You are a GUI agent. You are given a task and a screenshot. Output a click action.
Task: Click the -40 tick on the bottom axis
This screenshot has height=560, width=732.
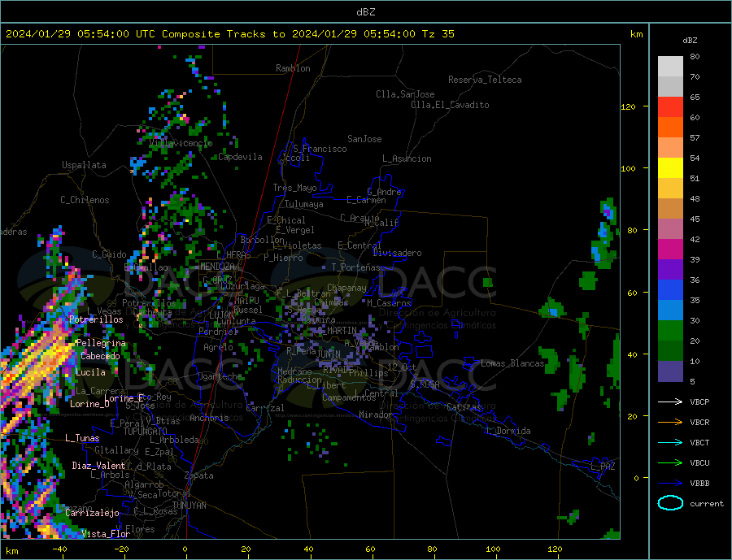pyautogui.click(x=59, y=549)
